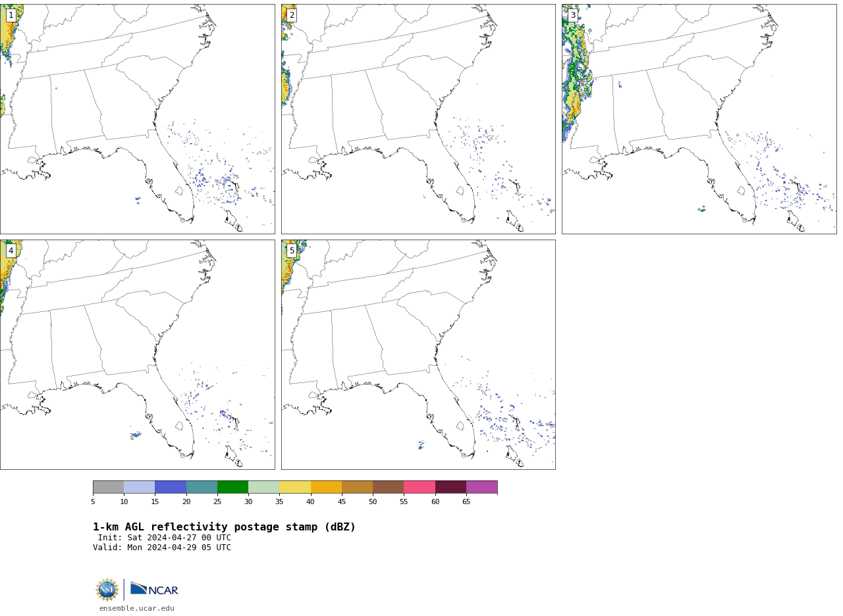This screenshot has height=616, width=843.
Task: Click the tan-brown 45-50 dBZ swatch
Action: tap(357, 487)
